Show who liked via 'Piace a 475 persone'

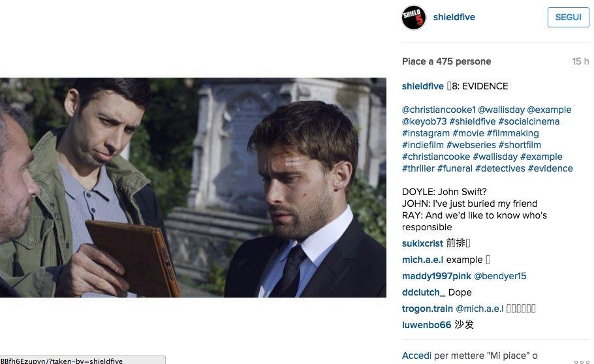click(446, 61)
